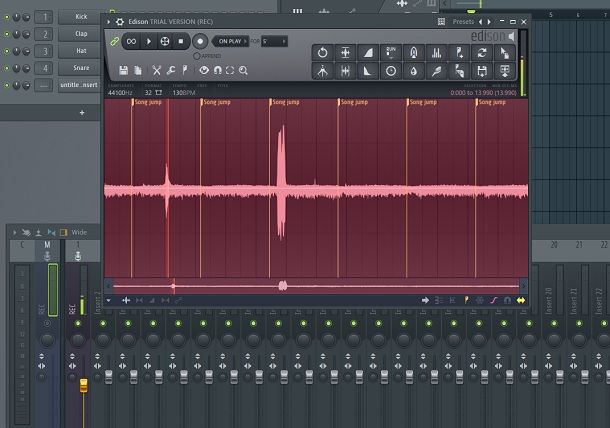
Task: Open the dropdown arrow in Edison's bottom toolbar
Action: (x=109, y=300)
